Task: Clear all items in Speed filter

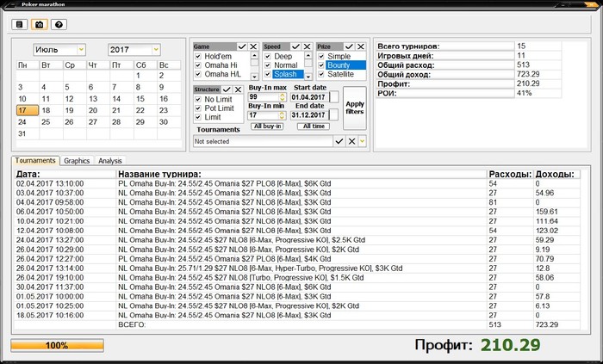Action: coord(307,46)
